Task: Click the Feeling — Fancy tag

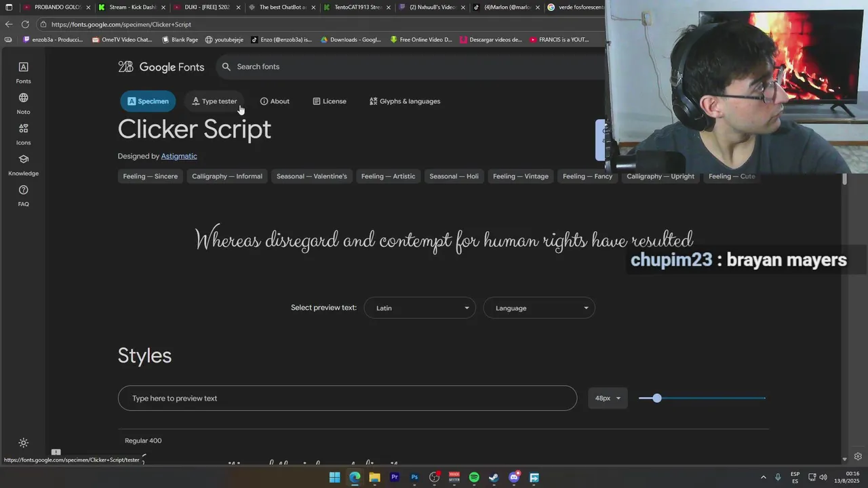Action: [x=587, y=176]
